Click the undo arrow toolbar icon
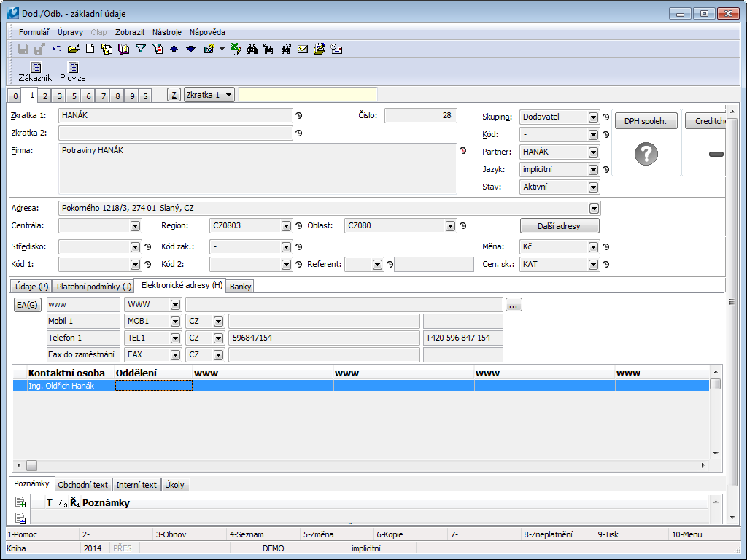Screen dimensions: 747x560 (57, 50)
